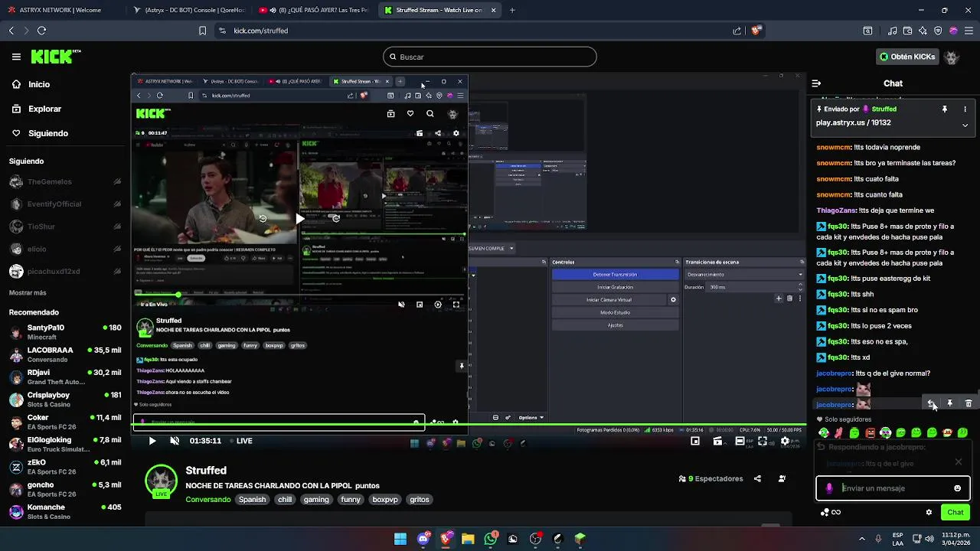The width and height of the screenshot is (980, 551).
Task: Open the Kick hamburger menu
Action: point(16,57)
